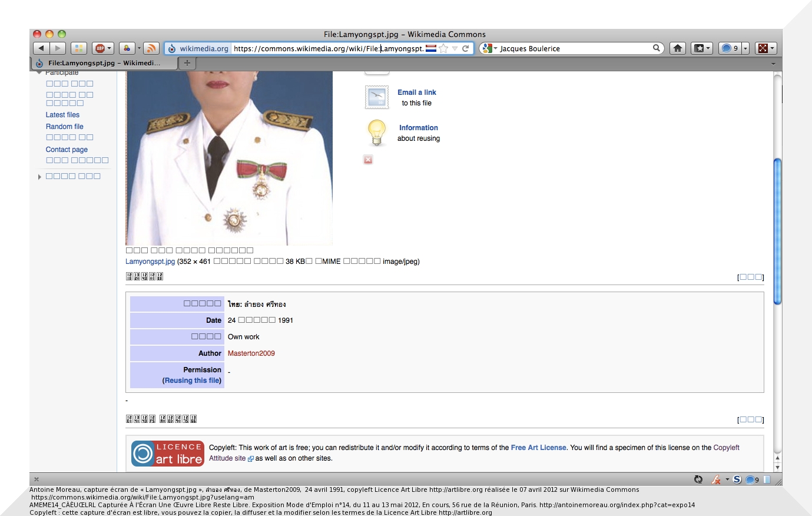Click the magnifier icon in search box
The width and height of the screenshot is (812, 516).
[656, 48]
